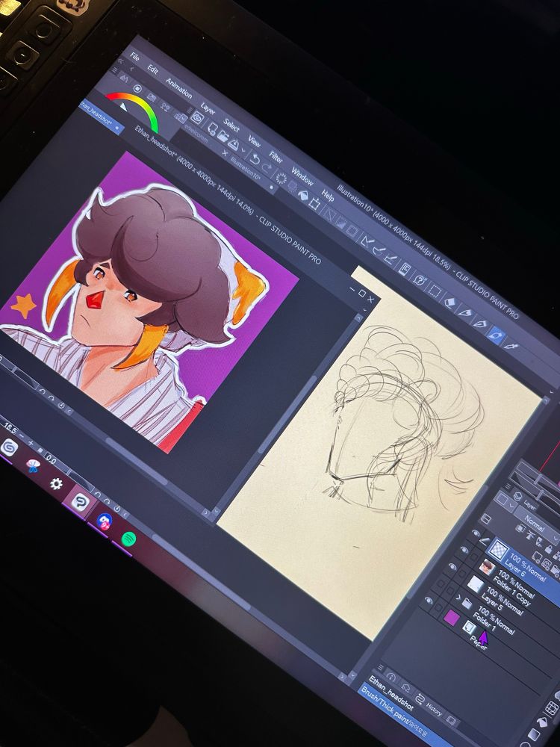Expand the Folder 1 layer folder arrow
Viewport: 560px width, 747px height.
coord(458,598)
